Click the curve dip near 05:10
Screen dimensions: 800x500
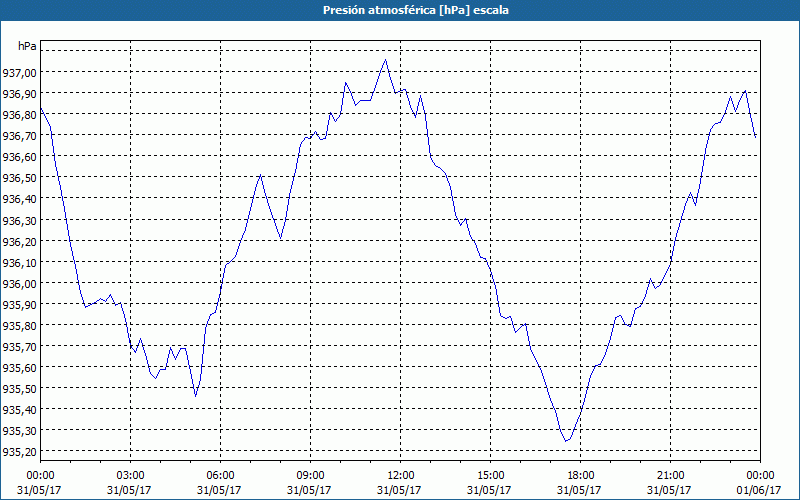tap(195, 396)
